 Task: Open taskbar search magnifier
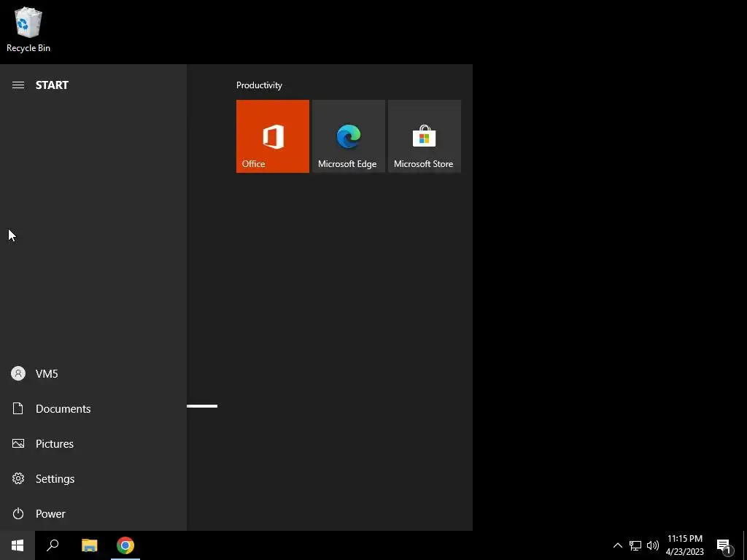point(53,545)
